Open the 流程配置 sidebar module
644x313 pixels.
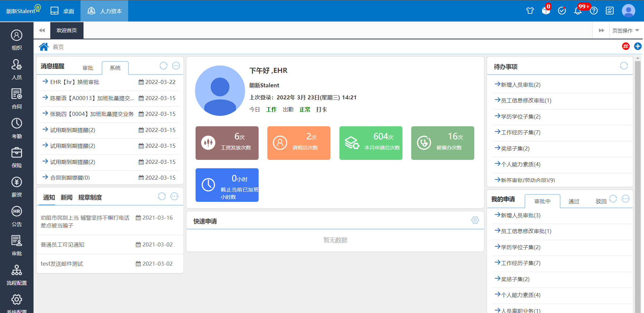17,275
